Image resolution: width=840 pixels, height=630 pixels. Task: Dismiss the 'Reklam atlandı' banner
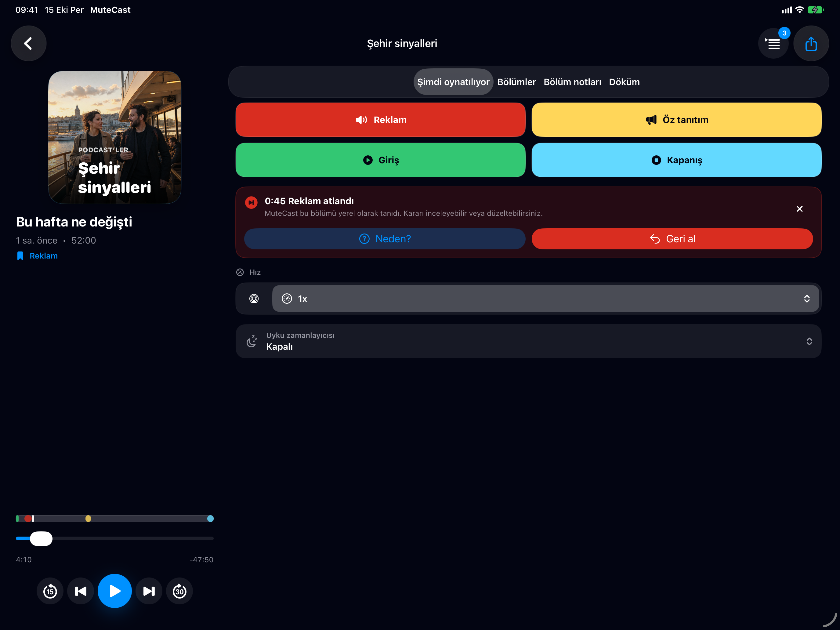(799, 209)
